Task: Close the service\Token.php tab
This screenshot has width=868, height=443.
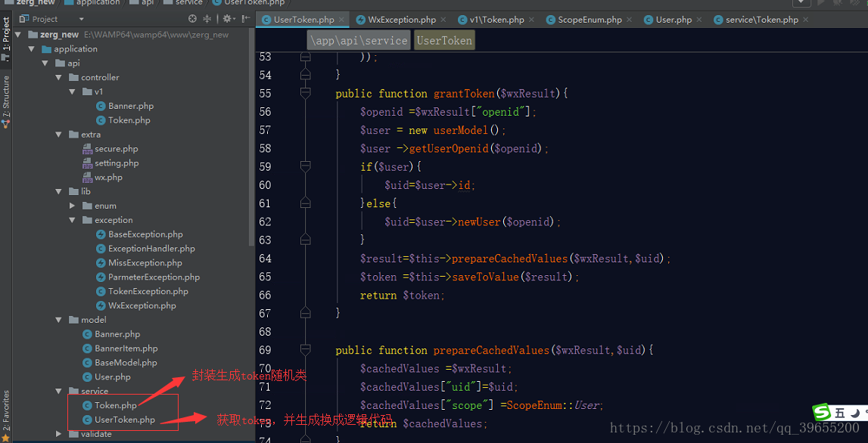Action: pos(805,20)
